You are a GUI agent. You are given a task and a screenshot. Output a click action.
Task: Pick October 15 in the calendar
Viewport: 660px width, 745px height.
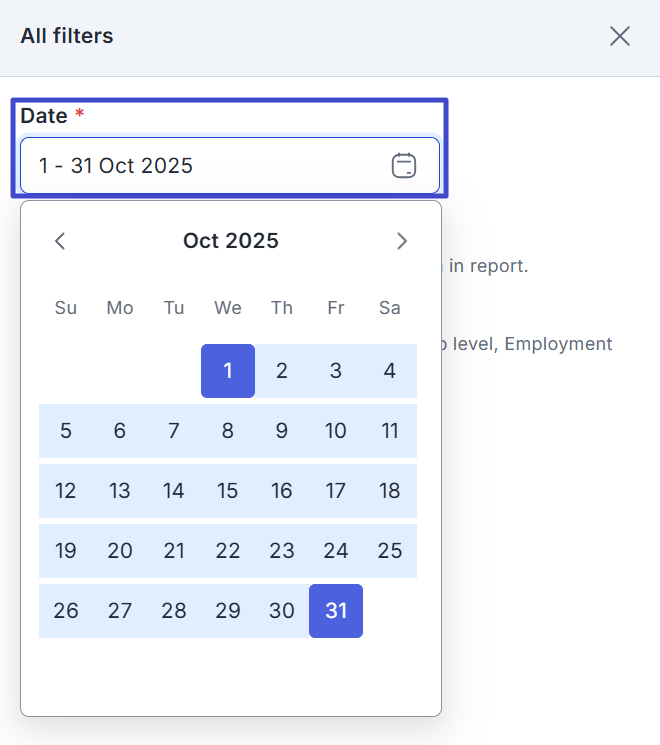pyautogui.click(x=228, y=491)
